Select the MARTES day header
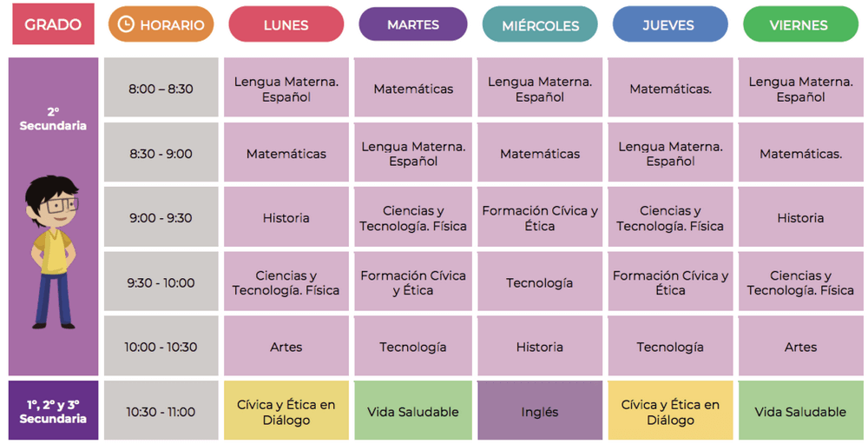Image resolution: width=868 pixels, height=444 pixels. coord(412,24)
